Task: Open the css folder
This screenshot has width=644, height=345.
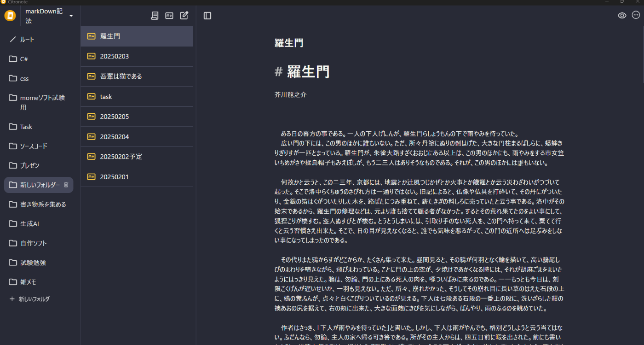Action: click(39, 78)
